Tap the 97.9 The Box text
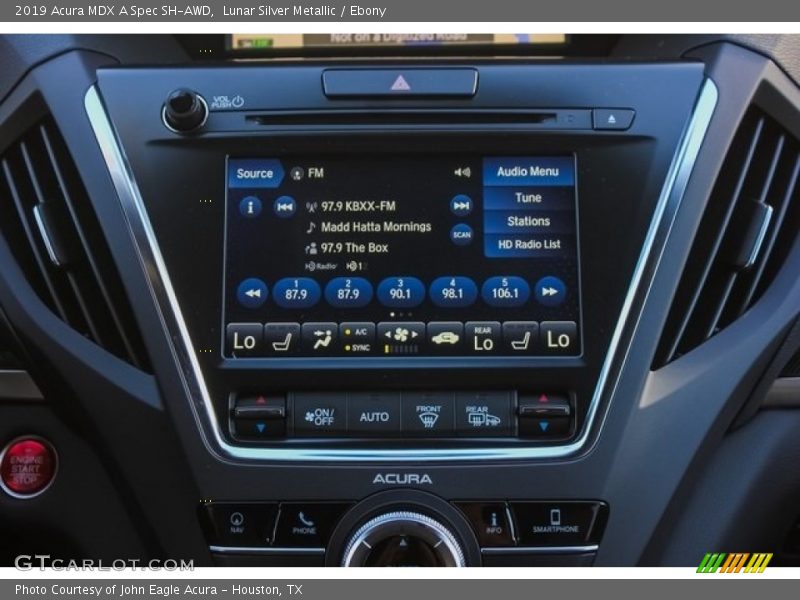Viewport: 800px width, 600px height. click(x=355, y=248)
